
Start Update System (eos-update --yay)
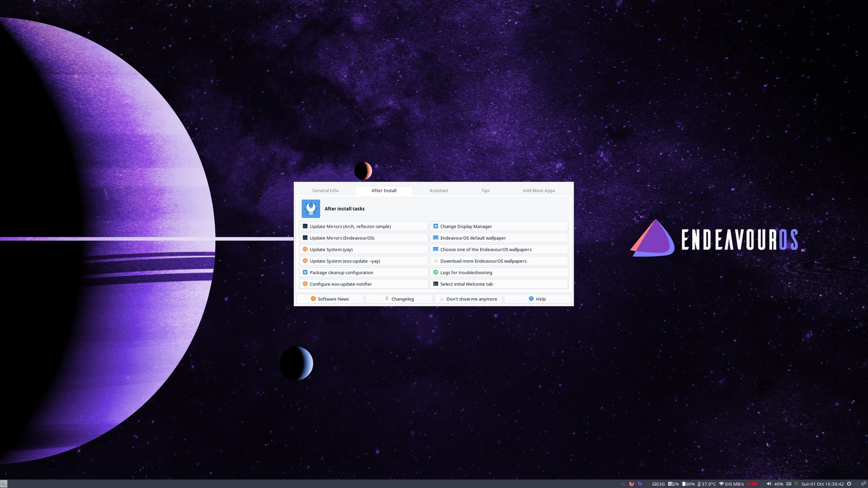click(363, 261)
